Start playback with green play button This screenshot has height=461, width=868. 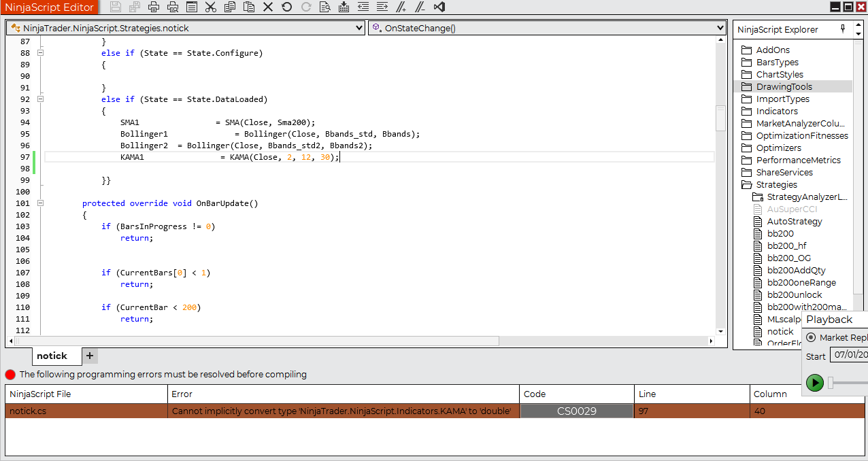(814, 383)
